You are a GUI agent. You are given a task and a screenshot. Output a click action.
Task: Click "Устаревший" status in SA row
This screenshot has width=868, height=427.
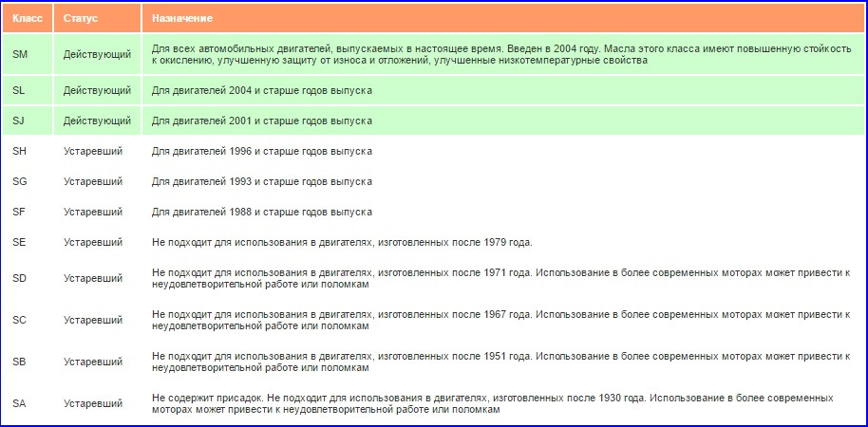point(93,404)
